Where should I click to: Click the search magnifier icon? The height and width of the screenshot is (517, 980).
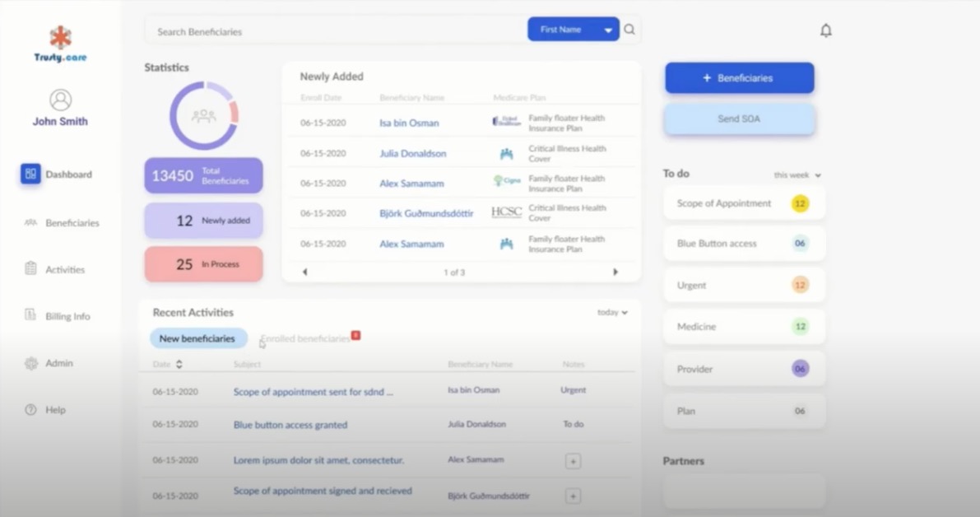629,30
